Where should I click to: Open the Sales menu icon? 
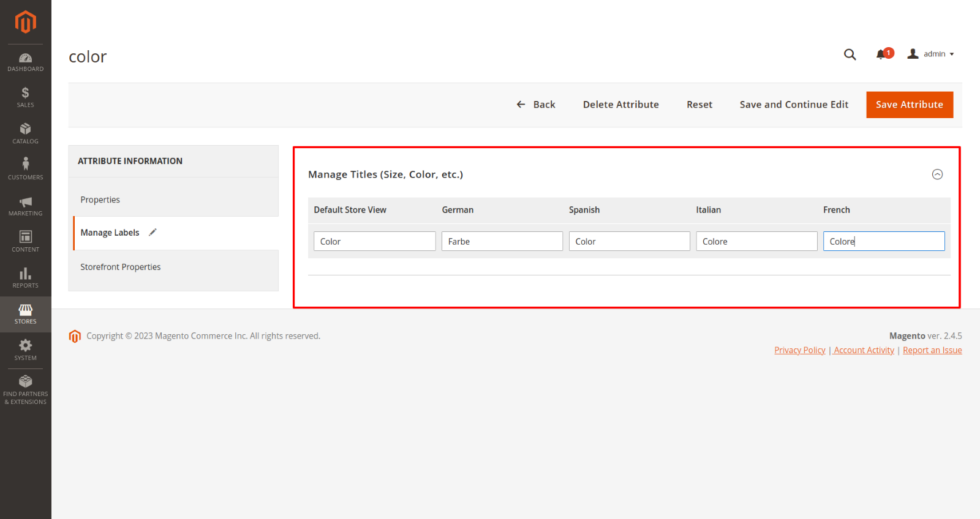point(25,97)
